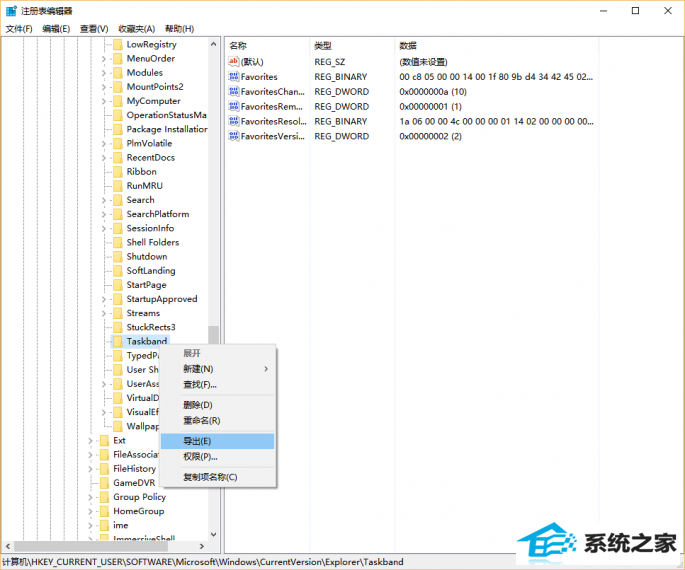Click the tree scroll down arrow
685x570 pixels.
(213, 535)
